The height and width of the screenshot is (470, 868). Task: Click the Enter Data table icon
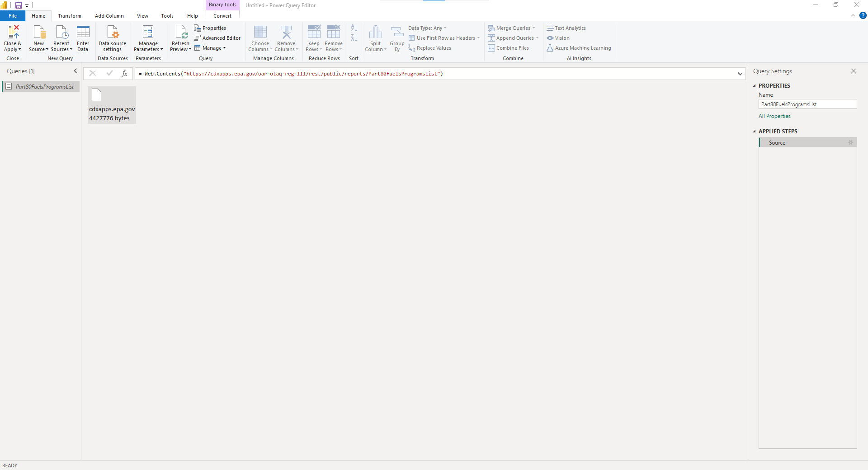[83, 32]
